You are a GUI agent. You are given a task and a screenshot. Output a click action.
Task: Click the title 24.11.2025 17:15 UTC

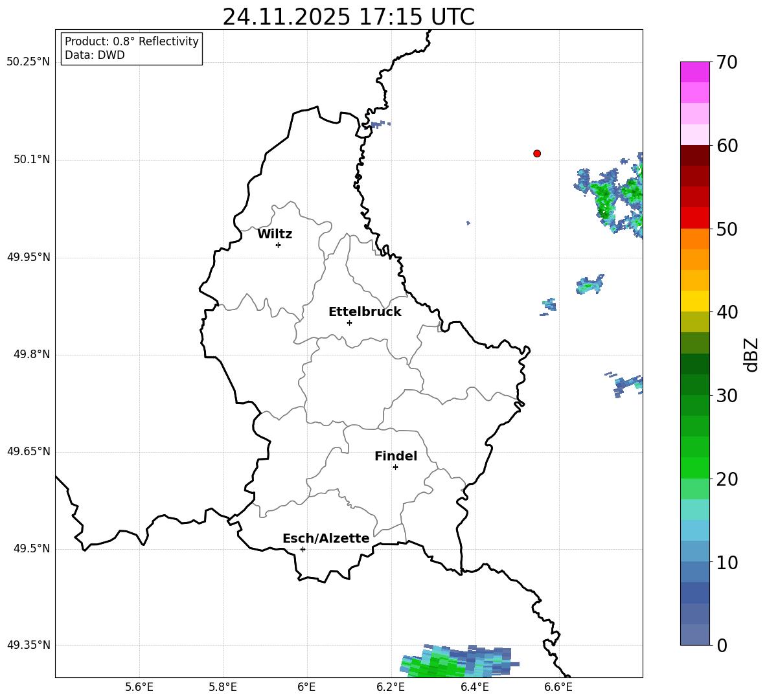tap(349, 17)
